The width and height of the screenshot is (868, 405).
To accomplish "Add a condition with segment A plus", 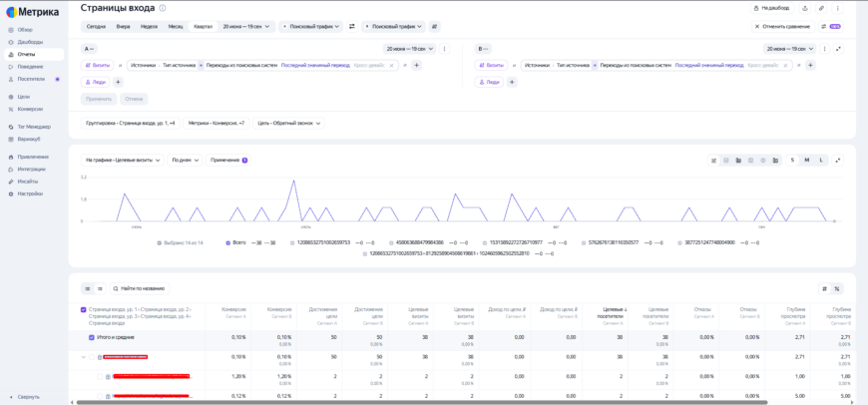I will (x=417, y=65).
